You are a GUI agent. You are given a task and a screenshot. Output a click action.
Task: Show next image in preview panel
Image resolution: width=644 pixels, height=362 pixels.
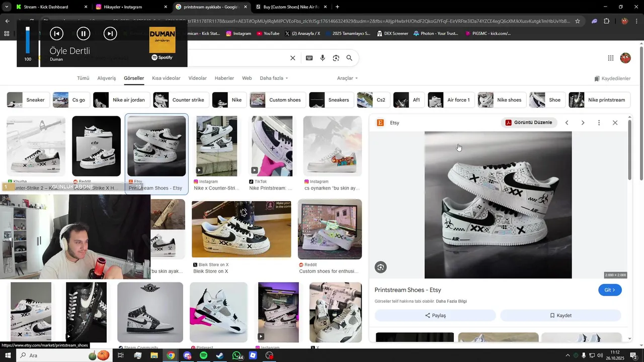tap(583, 123)
